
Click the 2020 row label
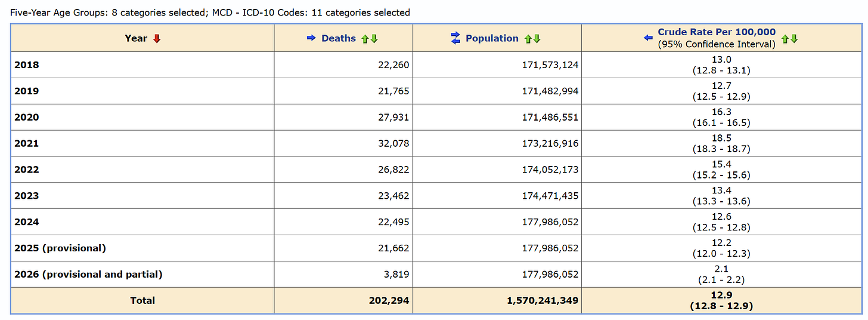[x=27, y=117]
